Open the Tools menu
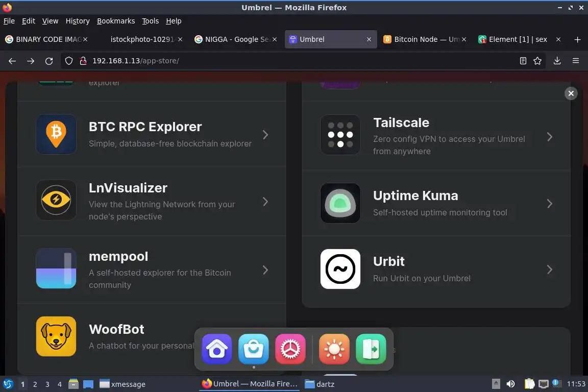588x392 pixels. 151,21
